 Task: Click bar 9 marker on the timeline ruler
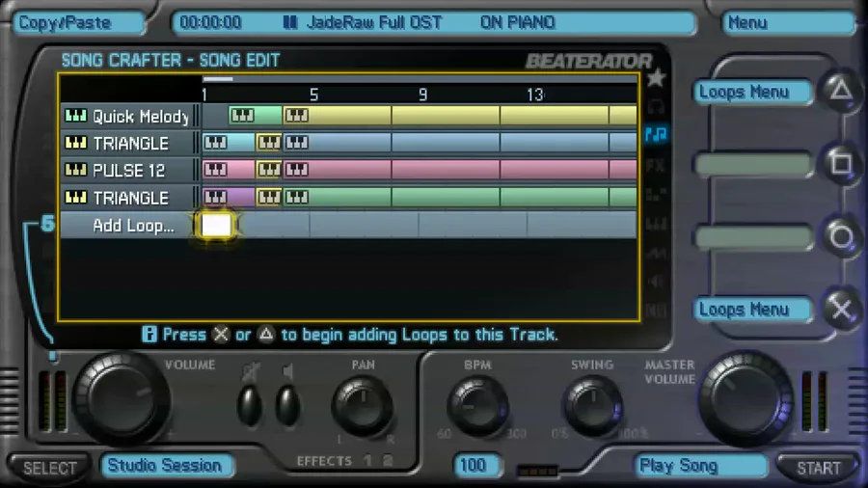pyautogui.click(x=423, y=95)
